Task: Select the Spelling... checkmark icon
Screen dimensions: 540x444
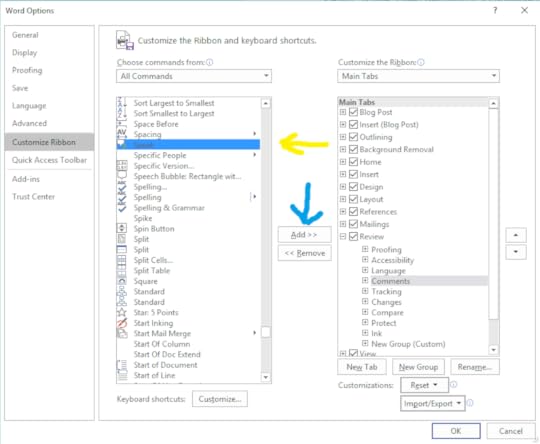Action: 122,187
